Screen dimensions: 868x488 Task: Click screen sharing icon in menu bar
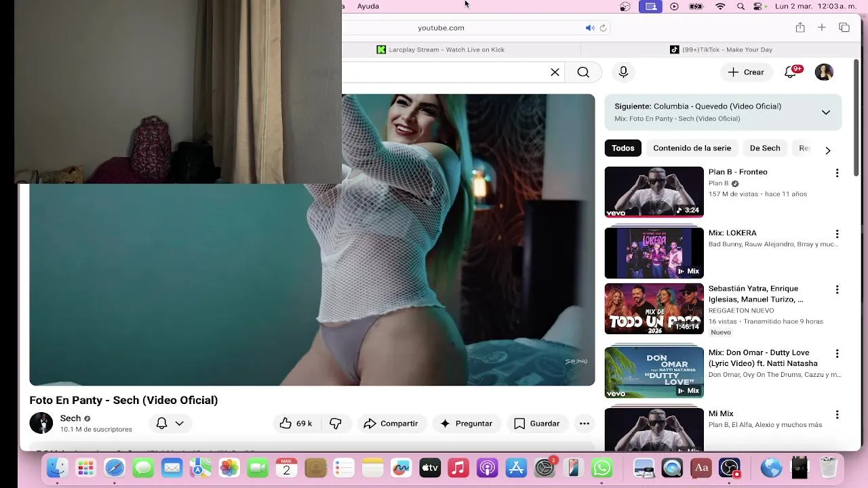click(651, 6)
